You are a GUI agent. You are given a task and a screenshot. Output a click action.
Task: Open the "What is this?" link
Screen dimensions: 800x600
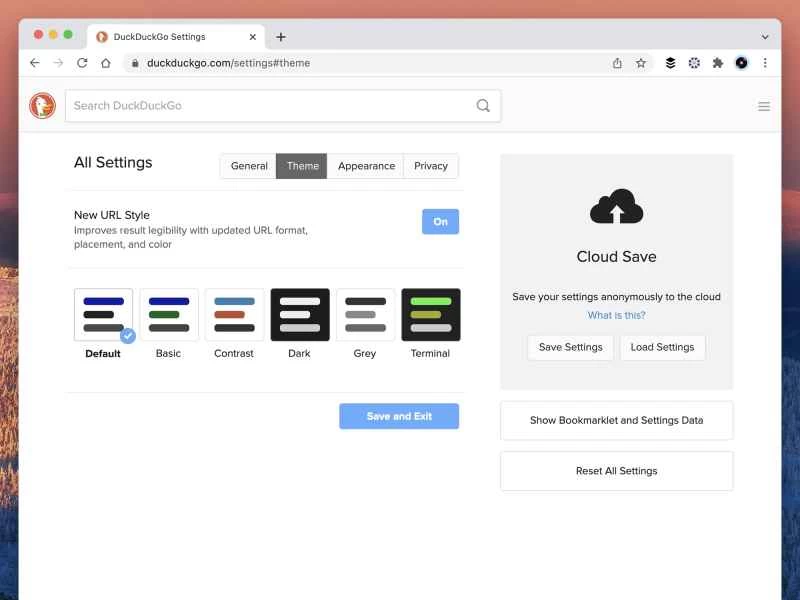click(616, 315)
